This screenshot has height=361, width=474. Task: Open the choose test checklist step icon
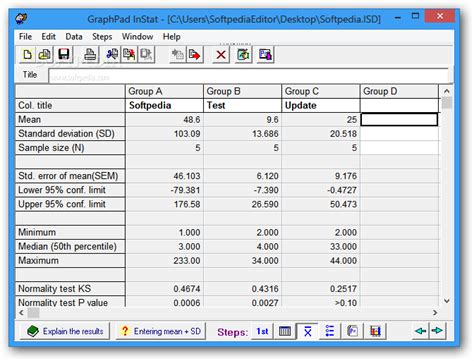pyautogui.click(x=330, y=331)
